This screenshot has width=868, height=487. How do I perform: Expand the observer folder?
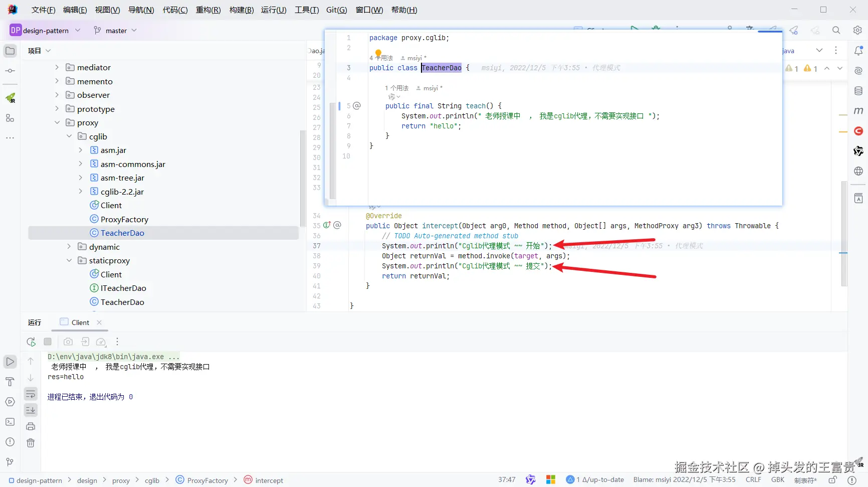click(x=57, y=95)
